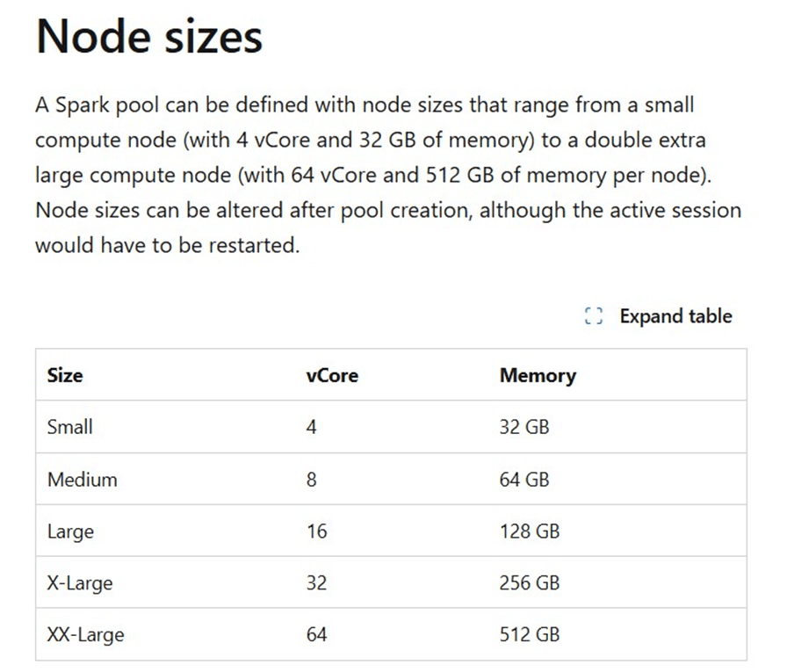This screenshot has height=672, width=787.
Task: Click the XX-Large size cell
Action: (85, 634)
